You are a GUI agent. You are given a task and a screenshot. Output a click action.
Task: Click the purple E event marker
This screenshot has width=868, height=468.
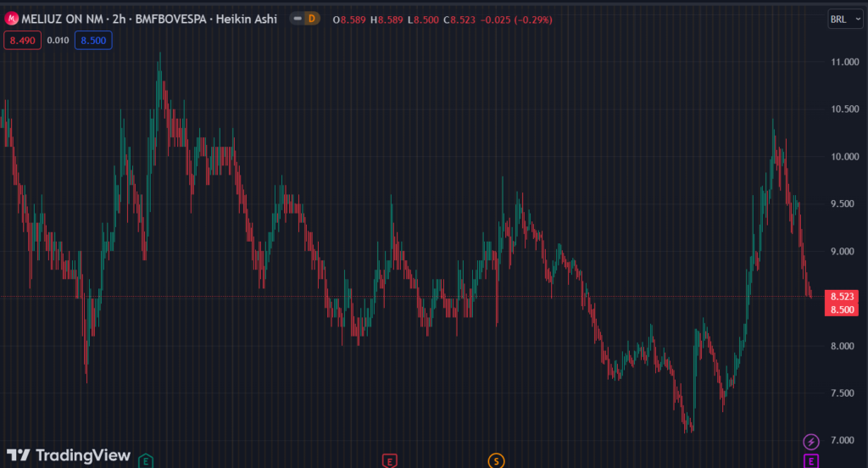(811, 461)
